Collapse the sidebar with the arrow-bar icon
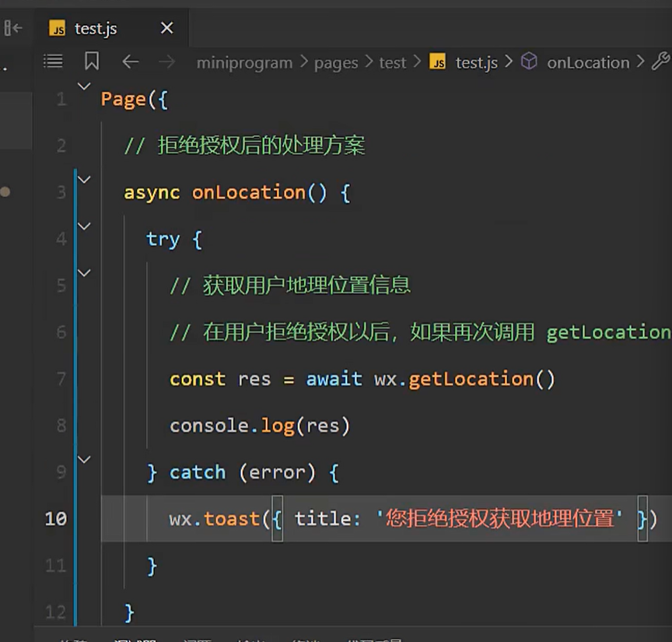672x642 pixels. [13, 29]
